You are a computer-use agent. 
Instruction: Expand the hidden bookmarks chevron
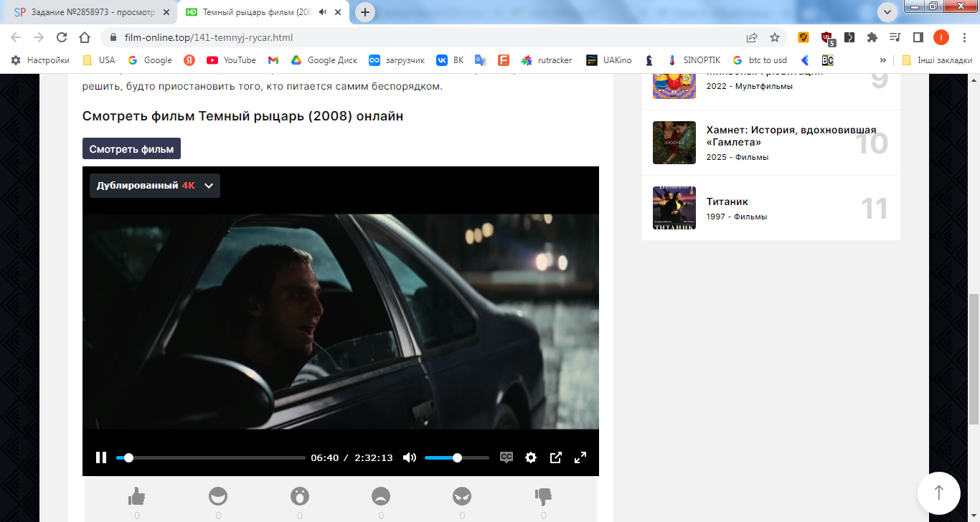pyautogui.click(x=882, y=60)
